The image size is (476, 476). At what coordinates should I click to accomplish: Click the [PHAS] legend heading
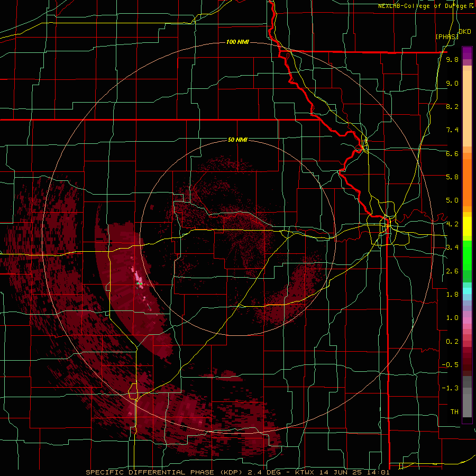tap(447, 36)
